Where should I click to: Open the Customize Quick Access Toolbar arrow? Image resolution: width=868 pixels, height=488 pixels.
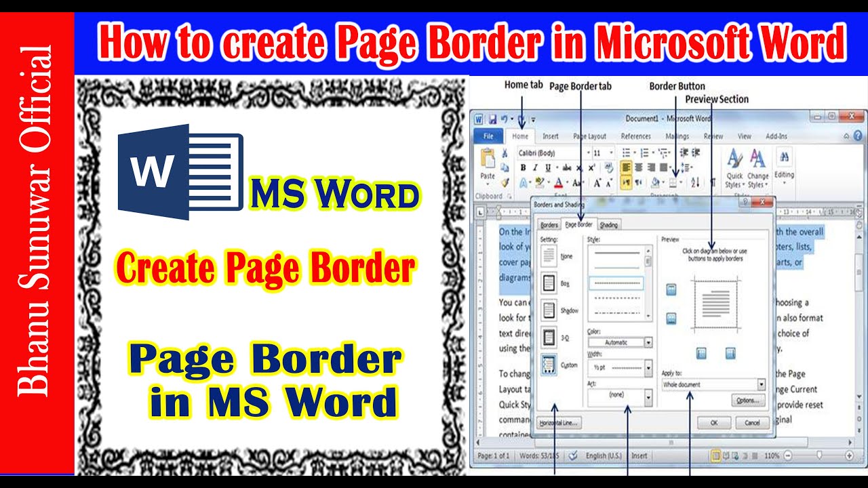[533, 119]
